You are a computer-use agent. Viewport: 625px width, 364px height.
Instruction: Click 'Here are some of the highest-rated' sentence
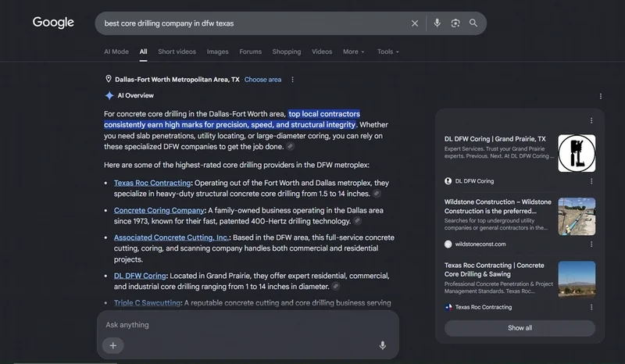[x=237, y=165]
